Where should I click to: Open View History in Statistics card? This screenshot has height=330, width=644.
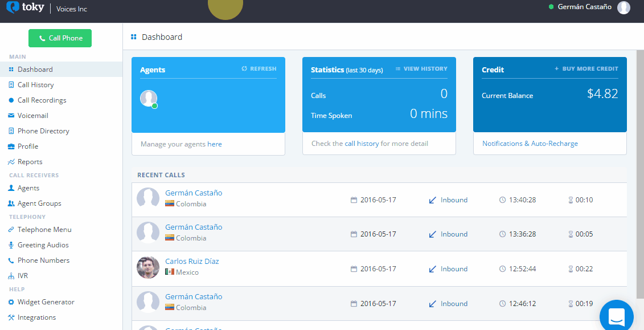pos(421,68)
